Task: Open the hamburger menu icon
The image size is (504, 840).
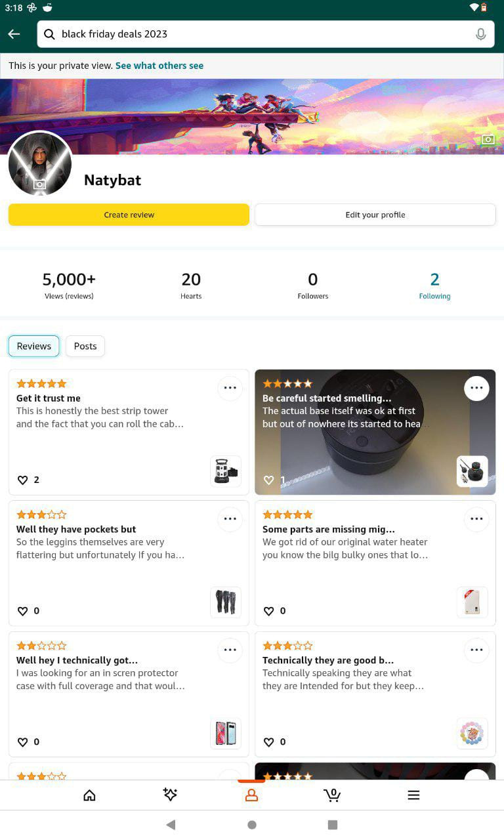Action: 413,795
